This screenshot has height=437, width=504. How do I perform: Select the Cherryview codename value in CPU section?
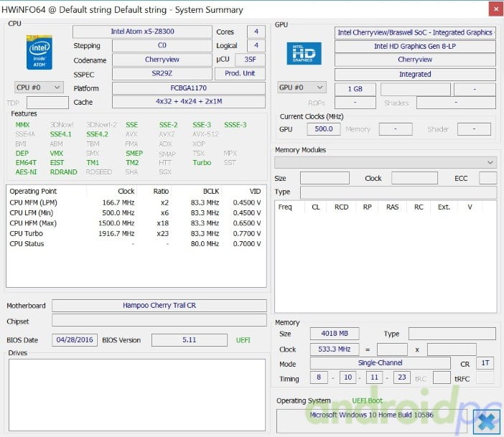pos(162,60)
